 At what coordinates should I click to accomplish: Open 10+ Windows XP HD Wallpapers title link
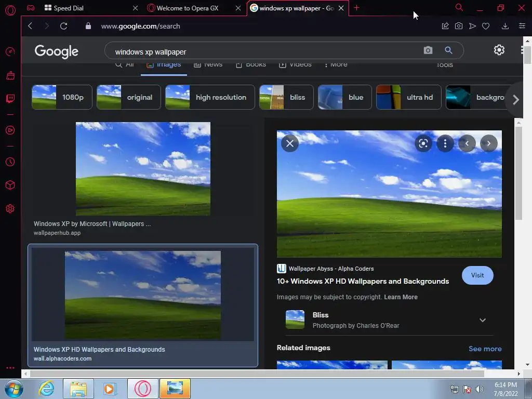[x=363, y=281]
